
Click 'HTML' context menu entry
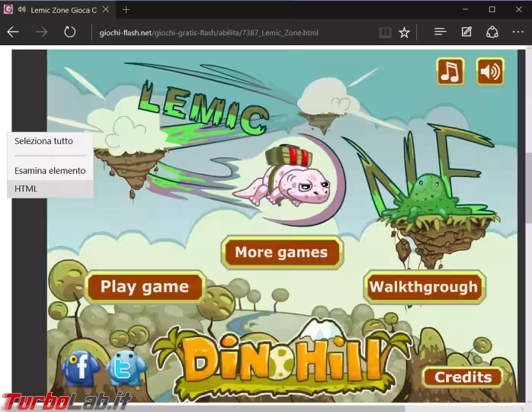point(26,188)
